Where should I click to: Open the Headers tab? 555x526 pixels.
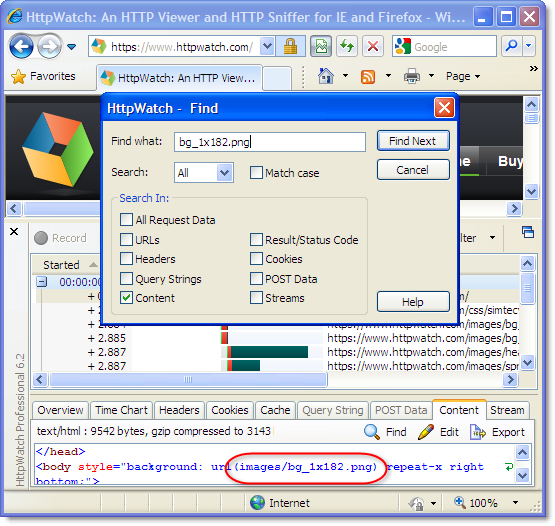[179, 410]
